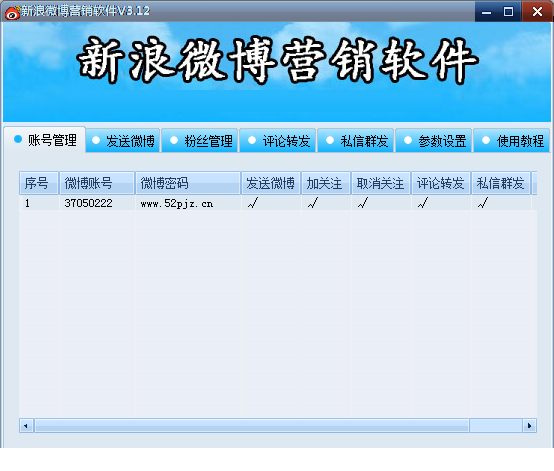554x471 pixels.
Task: Close the 新浪微博营销软件 window
Action: (537, 12)
